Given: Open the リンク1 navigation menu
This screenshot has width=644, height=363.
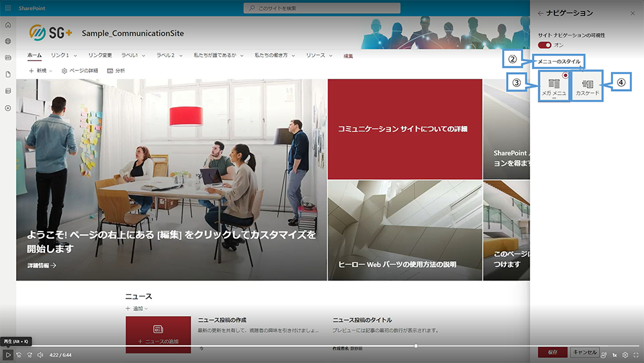Looking at the screenshot, I should pos(60,55).
